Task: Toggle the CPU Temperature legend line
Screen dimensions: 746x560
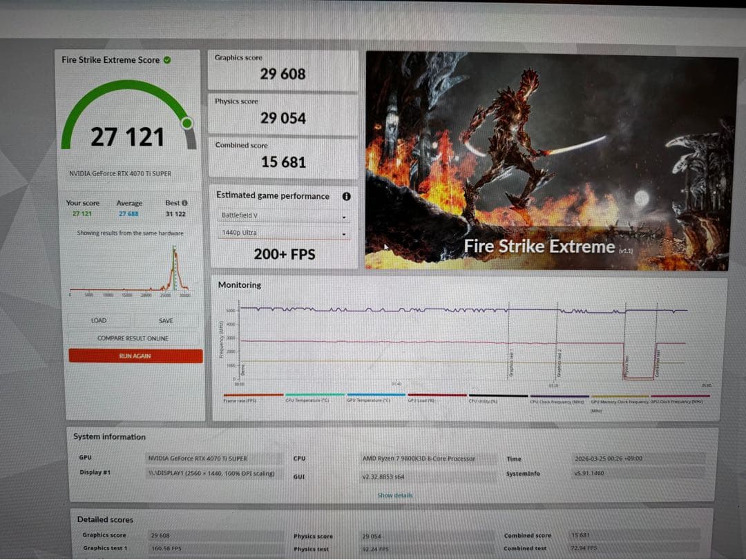Action: (314, 397)
